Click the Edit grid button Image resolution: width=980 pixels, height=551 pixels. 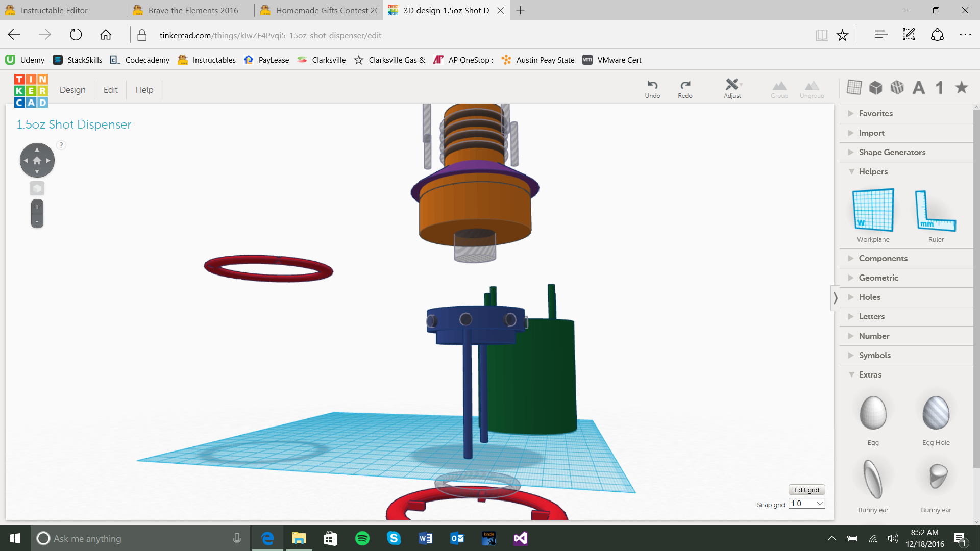[806, 490]
